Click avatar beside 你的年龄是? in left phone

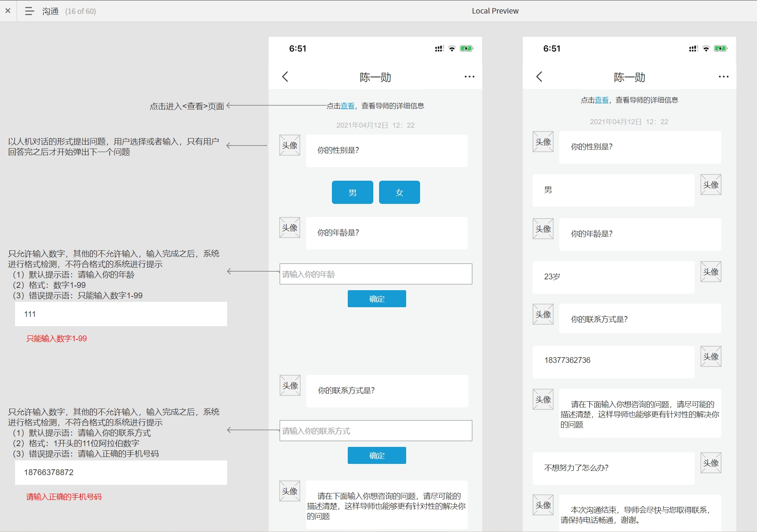290,228
